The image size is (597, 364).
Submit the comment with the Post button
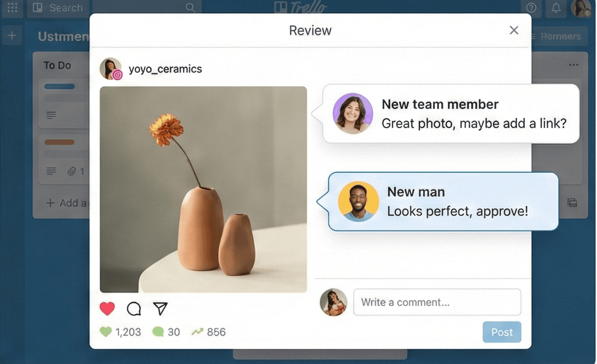[501, 332]
